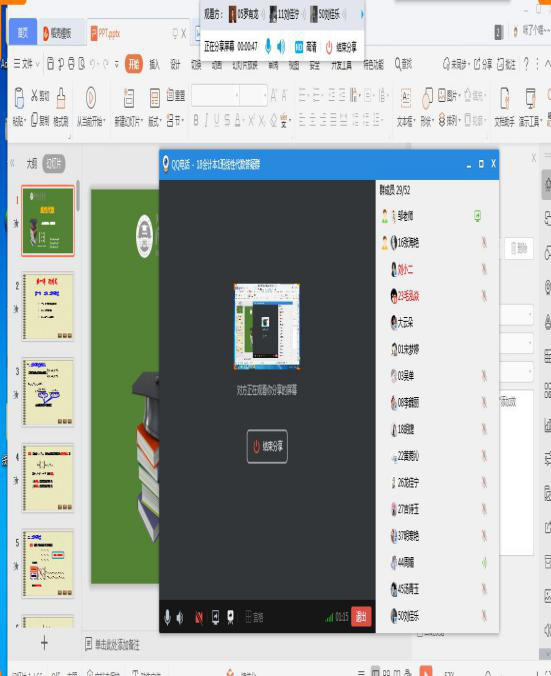Click the red exit button in the QQ call
This screenshot has width=551, height=676.
coord(361,617)
